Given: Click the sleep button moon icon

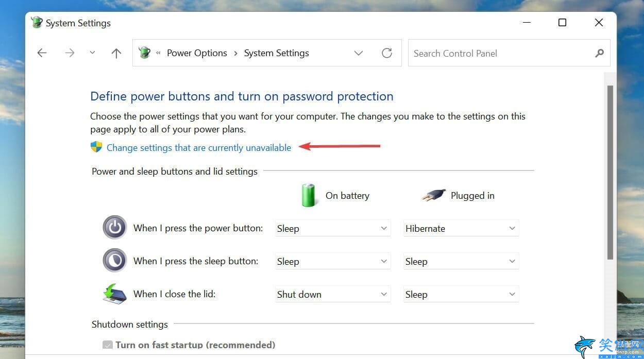Looking at the screenshot, I should 114,261.
